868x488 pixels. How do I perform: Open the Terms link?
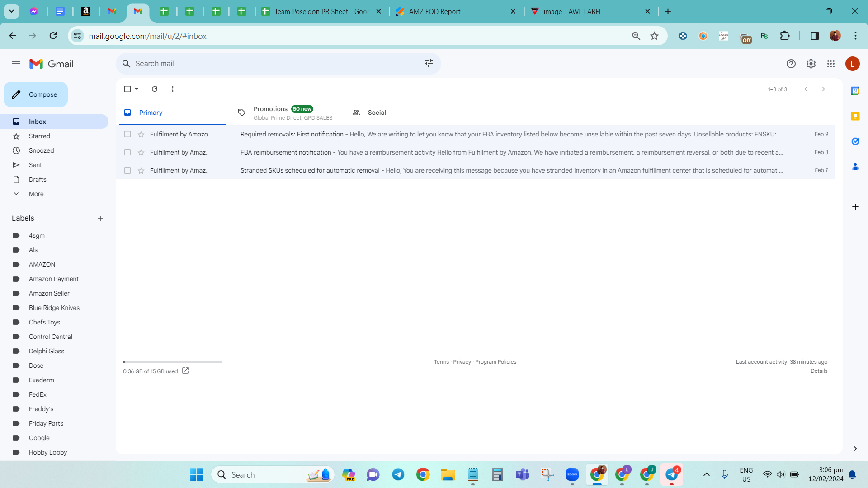[x=441, y=362]
